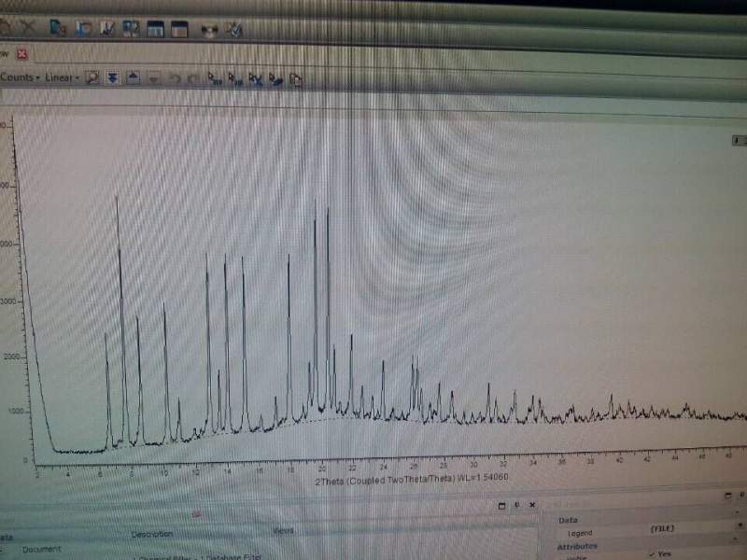Click the blue up-arrow toolbar icon

(133, 77)
